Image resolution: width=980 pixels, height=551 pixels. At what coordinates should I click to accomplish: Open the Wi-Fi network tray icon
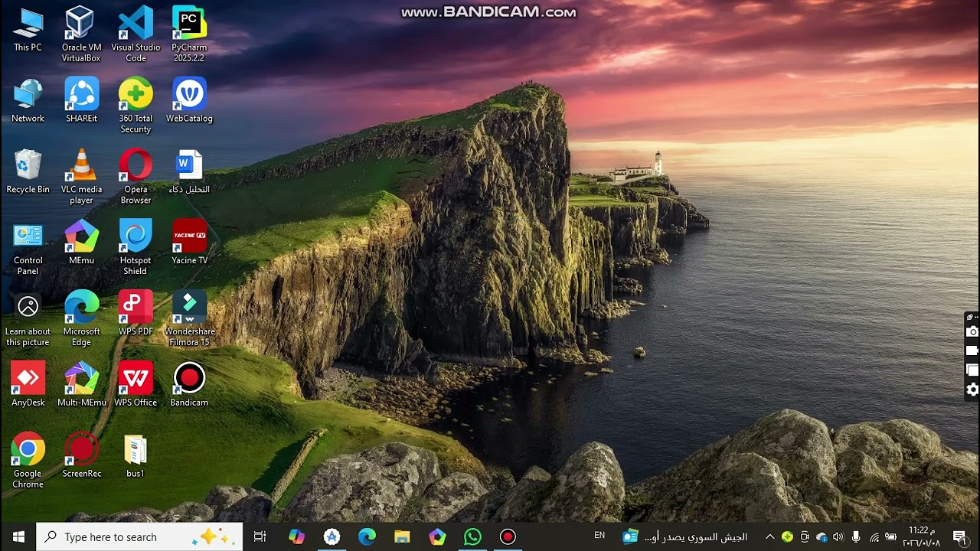coord(874,536)
